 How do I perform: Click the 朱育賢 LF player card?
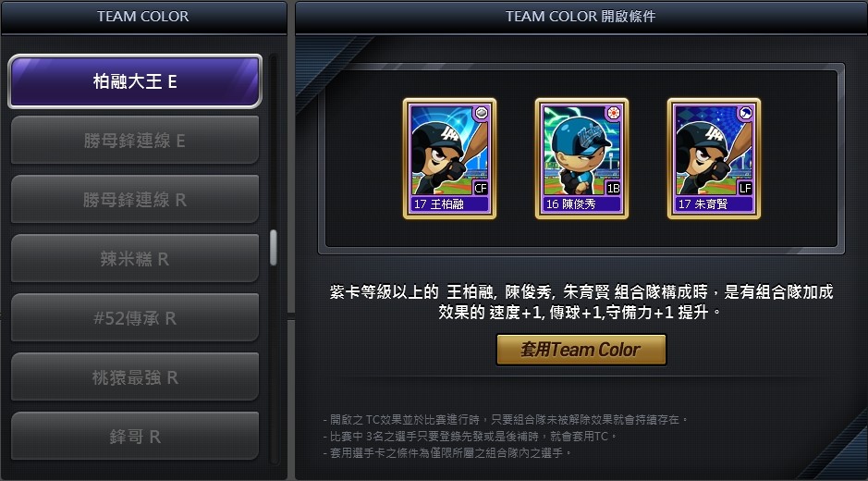point(715,158)
